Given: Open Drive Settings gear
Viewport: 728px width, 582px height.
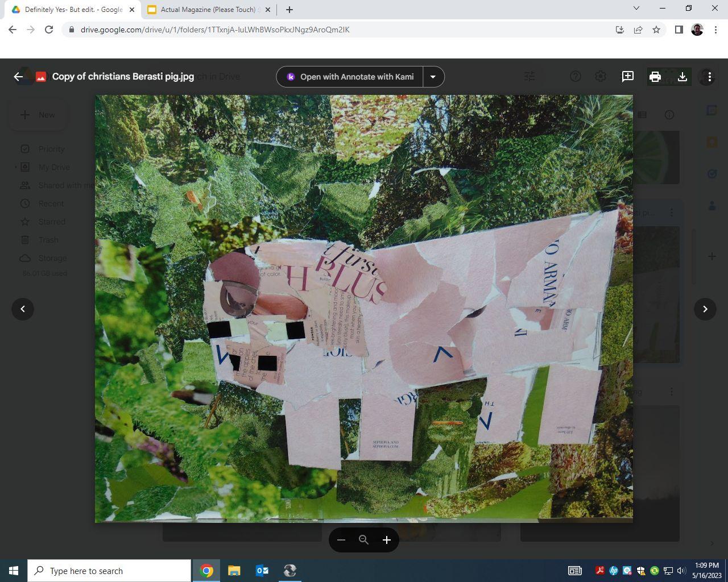Looking at the screenshot, I should coord(601,77).
